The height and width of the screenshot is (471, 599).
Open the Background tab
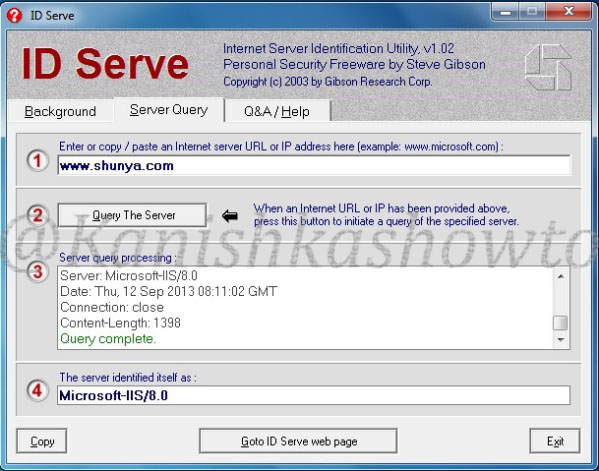point(60,112)
